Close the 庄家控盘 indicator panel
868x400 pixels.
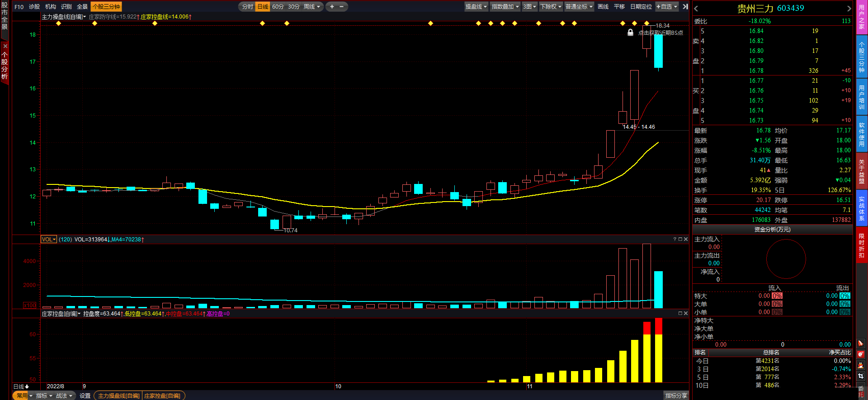tap(686, 313)
